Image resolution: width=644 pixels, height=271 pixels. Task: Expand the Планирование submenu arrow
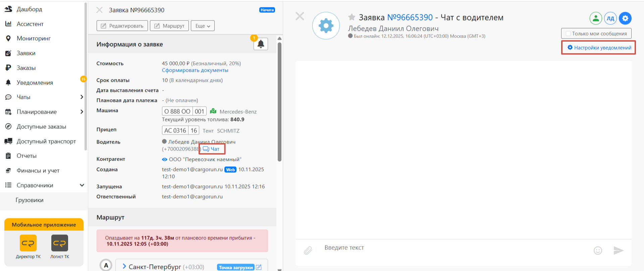[82, 112]
